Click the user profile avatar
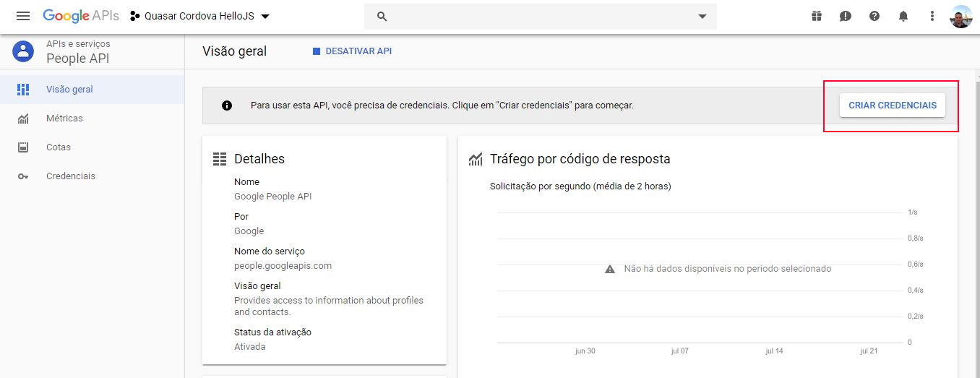The height and width of the screenshot is (378, 980). 960,17
